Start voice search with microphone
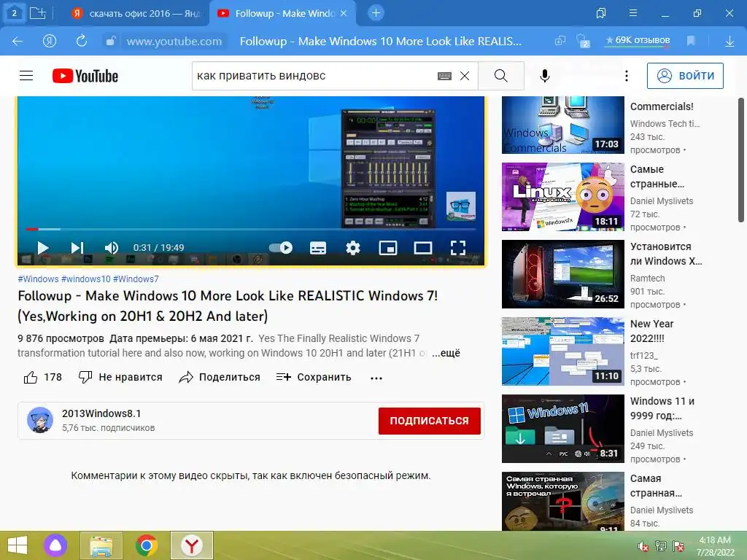Image resolution: width=747 pixels, height=560 pixels. [545, 76]
